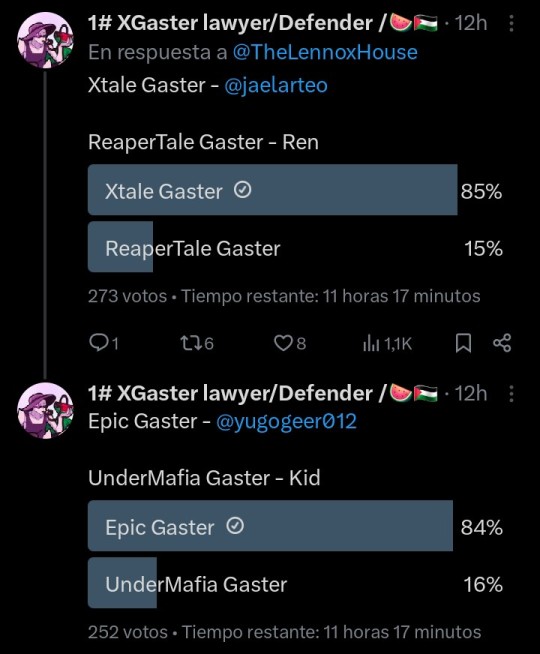Open profile avatar on second tweet
Screen dimensions: 540x654
[x=45, y=410]
